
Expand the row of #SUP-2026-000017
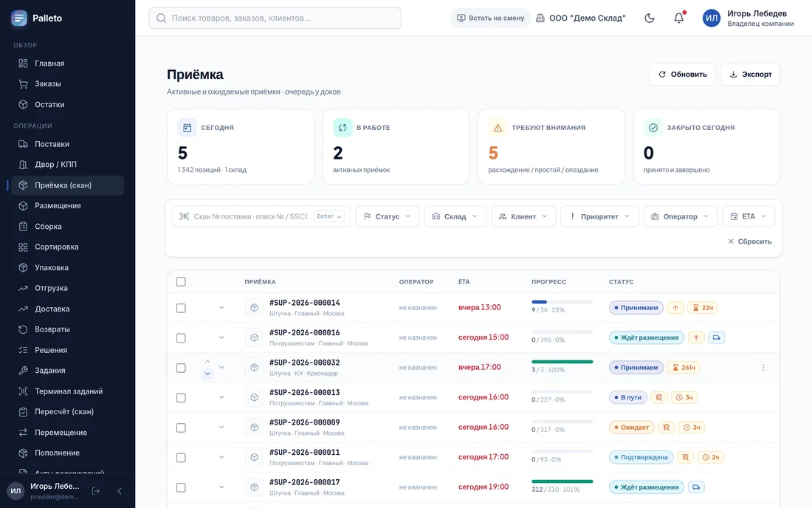pyautogui.click(x=221, y=487)
